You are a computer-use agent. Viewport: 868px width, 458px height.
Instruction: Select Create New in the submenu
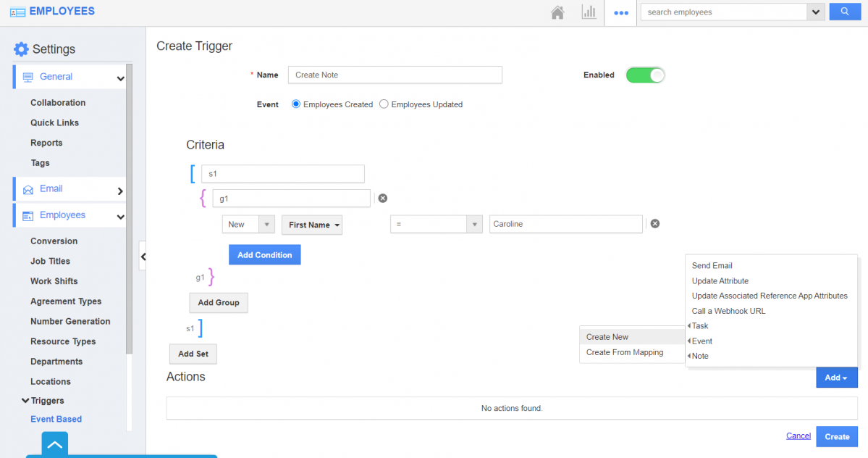pos(607,337)
